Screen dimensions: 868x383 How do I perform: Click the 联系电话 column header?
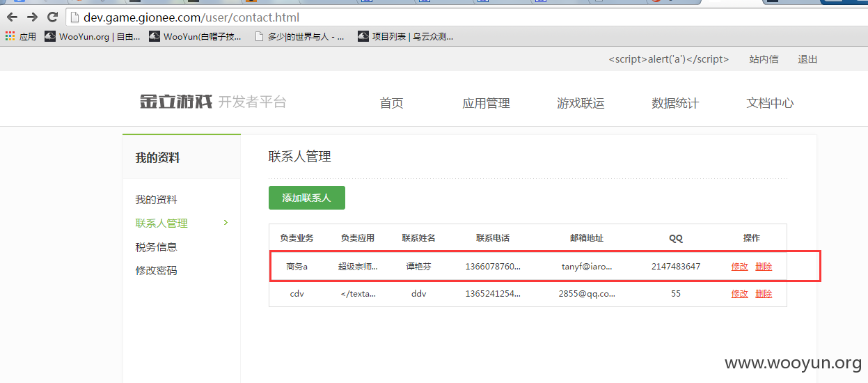(493, 238)
